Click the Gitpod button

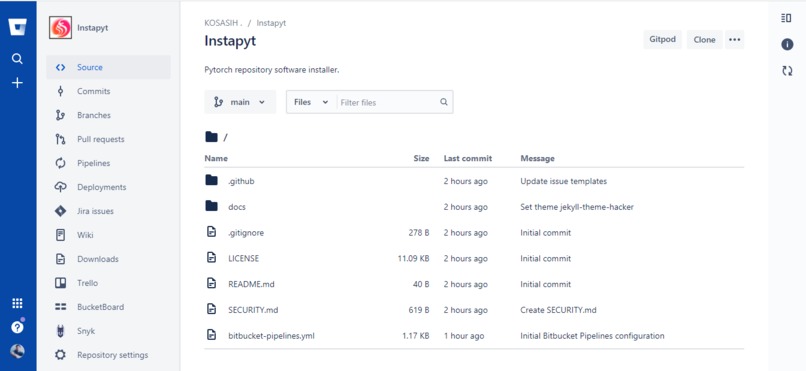point(662,40)
